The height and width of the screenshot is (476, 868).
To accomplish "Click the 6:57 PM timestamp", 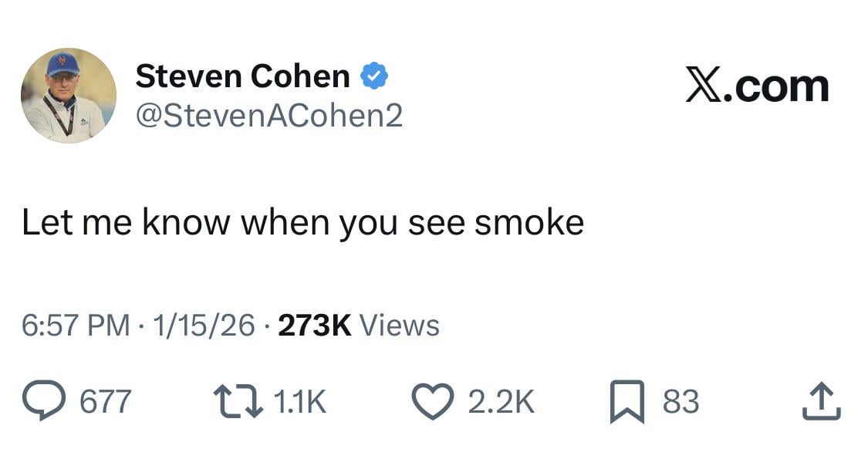I will [73, 325].
